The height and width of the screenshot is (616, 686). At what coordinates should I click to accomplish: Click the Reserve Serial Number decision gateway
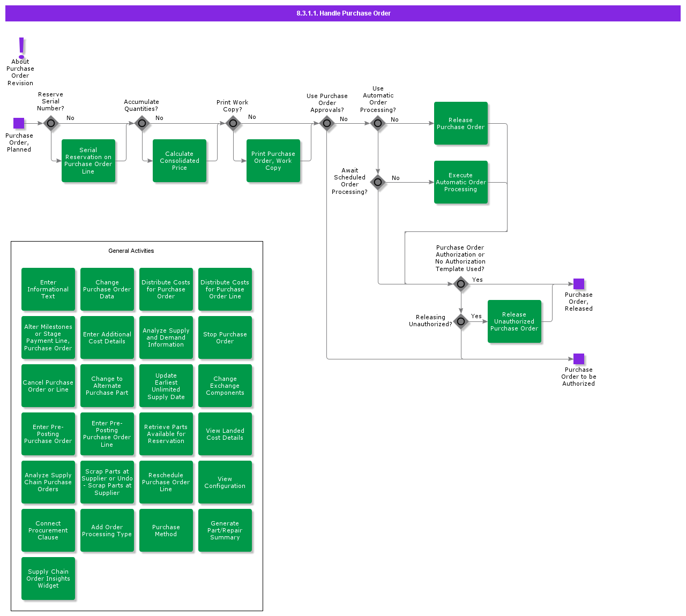pos(51,123)
